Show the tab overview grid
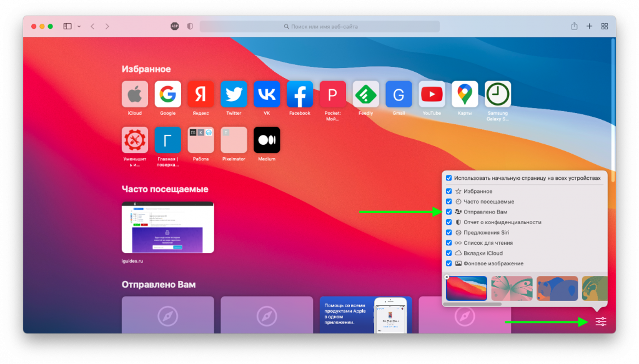This screenshot has height=364, width=639. click(x=605, y=26)
